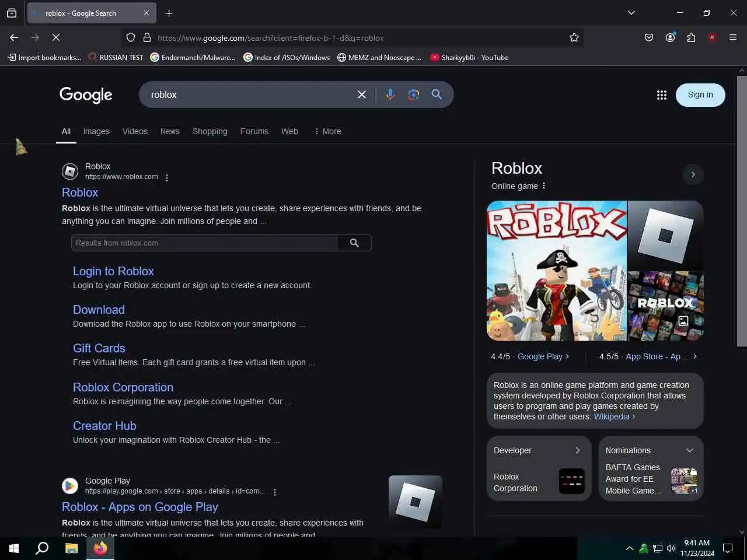
Task: Open Windows search on taskbar
Action: [42, 548]
